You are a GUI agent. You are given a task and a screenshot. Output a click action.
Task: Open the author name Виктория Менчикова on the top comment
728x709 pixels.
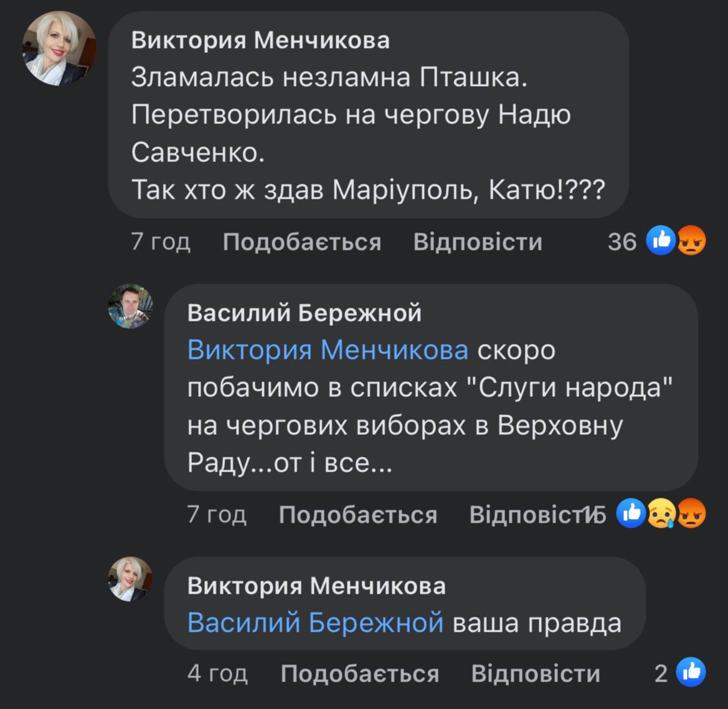(260, 40)
